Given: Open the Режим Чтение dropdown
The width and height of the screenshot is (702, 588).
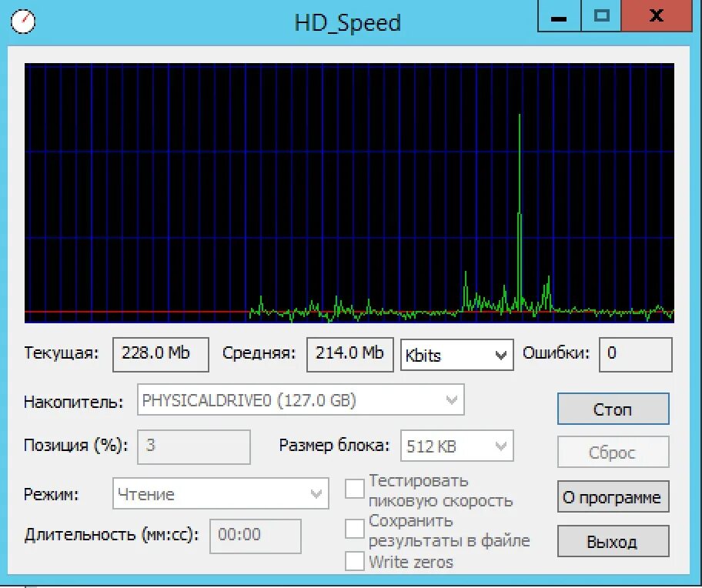Looking at the screenshot, I should point(221,493).
